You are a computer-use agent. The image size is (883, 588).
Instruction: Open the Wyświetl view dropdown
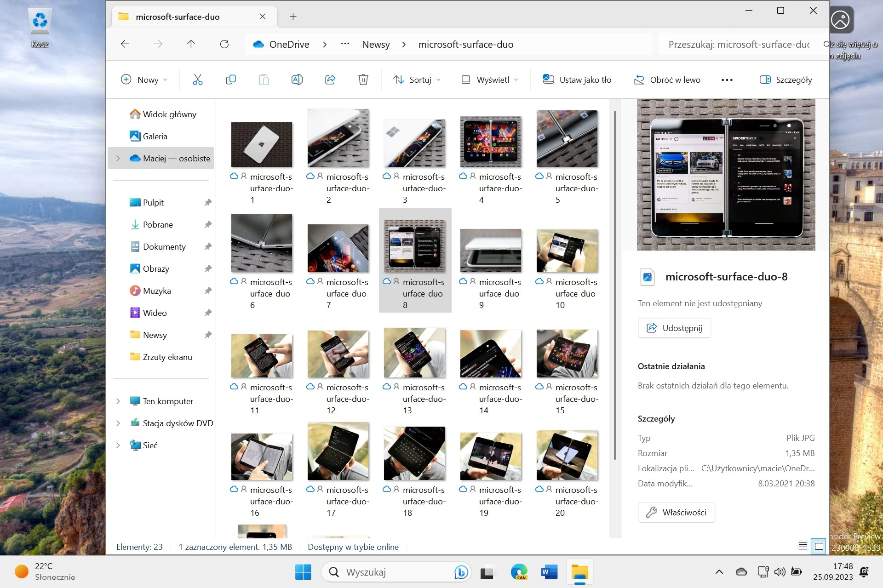click(490, 80)
